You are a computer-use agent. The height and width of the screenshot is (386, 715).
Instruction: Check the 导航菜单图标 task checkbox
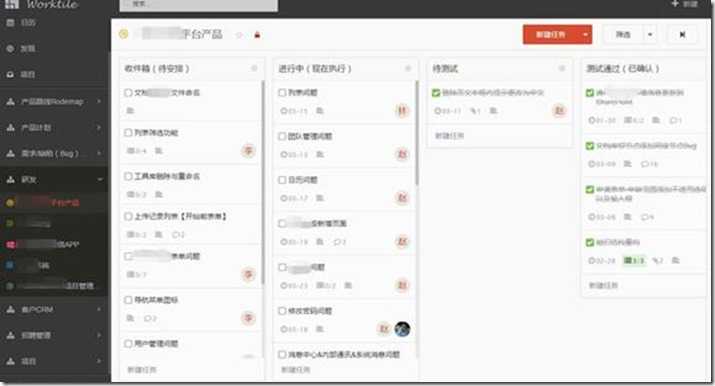click(x=128, y=300)
